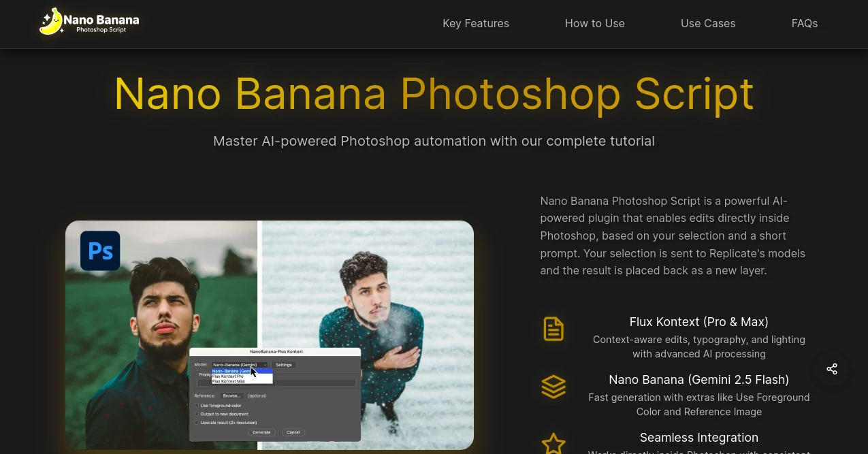This screenshot has width=868, height=454.
Task: Select How to Use in the navigation bar
Action: 594,23
